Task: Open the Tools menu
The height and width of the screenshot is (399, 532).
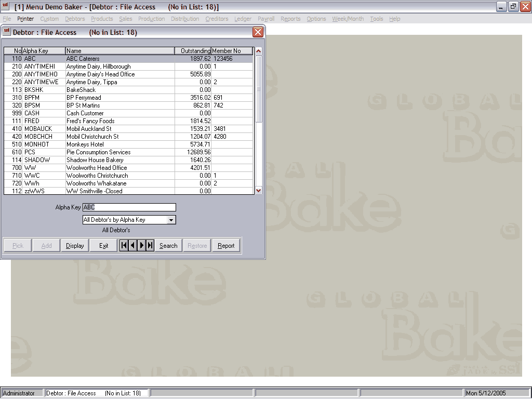Action: pyautogui.click(x=377, y=19)
